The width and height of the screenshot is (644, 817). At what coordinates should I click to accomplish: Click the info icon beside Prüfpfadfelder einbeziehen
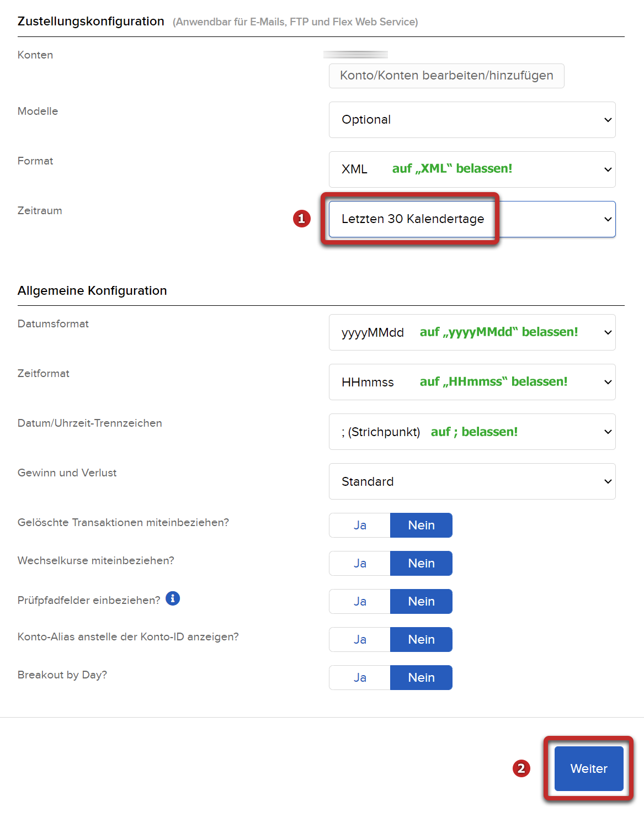click(173, 598)
